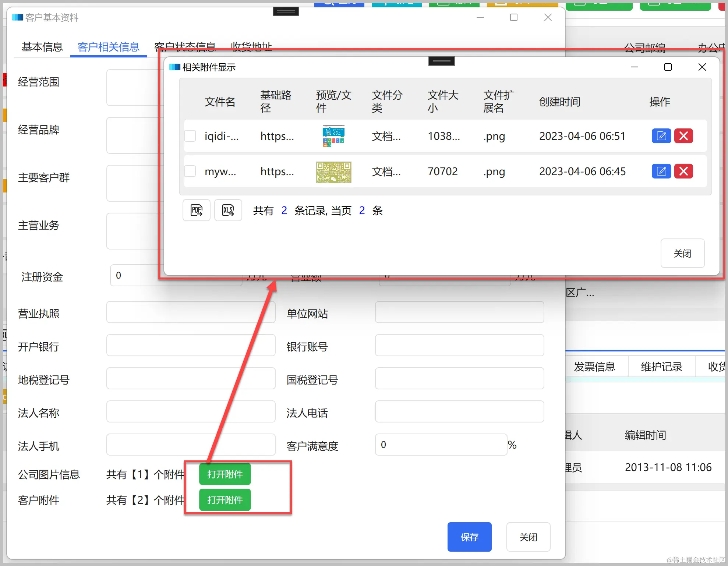Export attachment list to XLS

pos(228,210)
